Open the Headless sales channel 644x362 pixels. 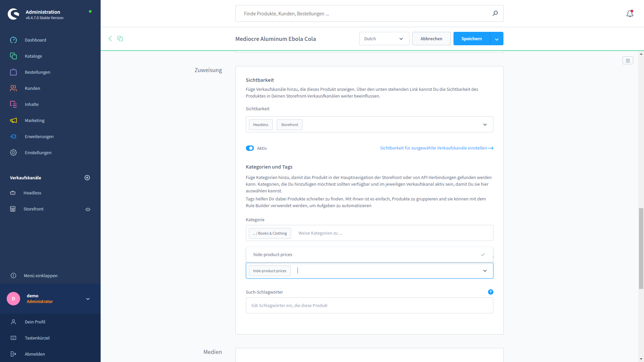click(x=32, y=193)
